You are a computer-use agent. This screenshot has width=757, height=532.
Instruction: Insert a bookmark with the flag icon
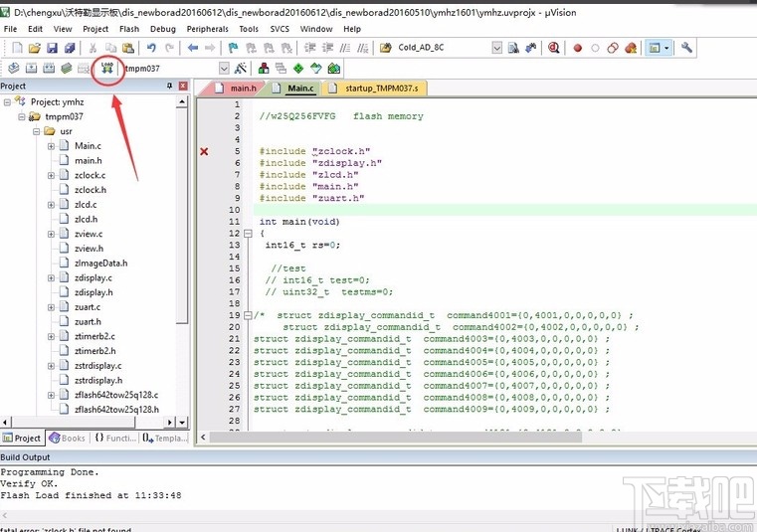click(x=233, y=48)
